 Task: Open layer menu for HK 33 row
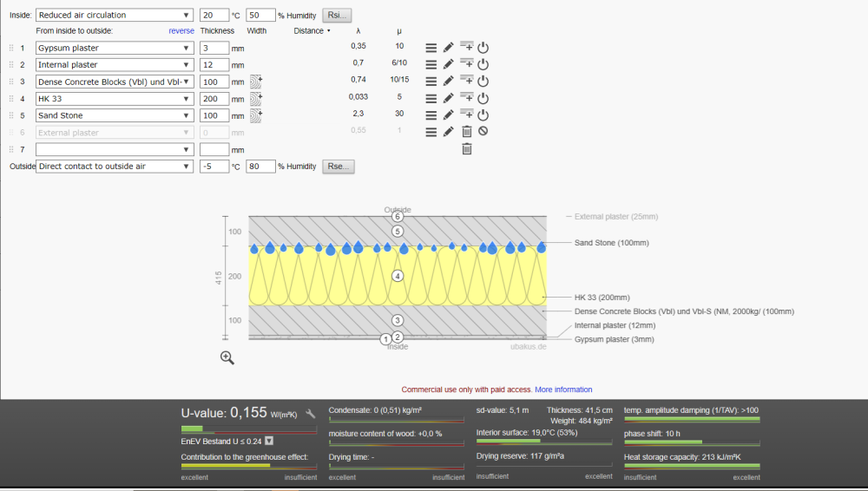[x=431, y=99]
